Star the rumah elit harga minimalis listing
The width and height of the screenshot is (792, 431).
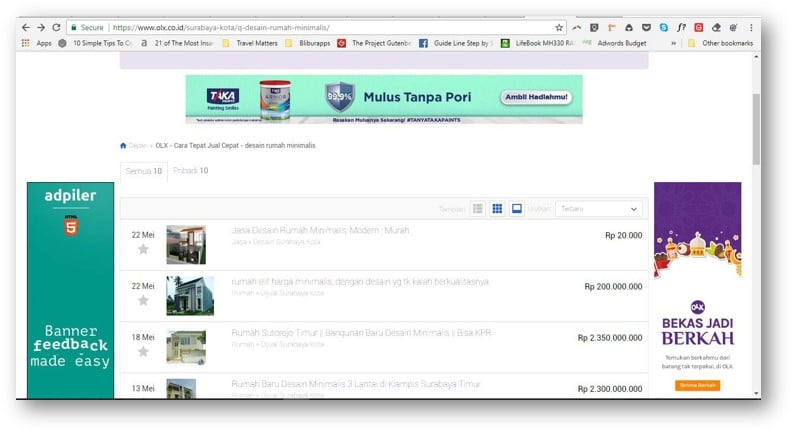pyautogui.click(x=143, y=300)
